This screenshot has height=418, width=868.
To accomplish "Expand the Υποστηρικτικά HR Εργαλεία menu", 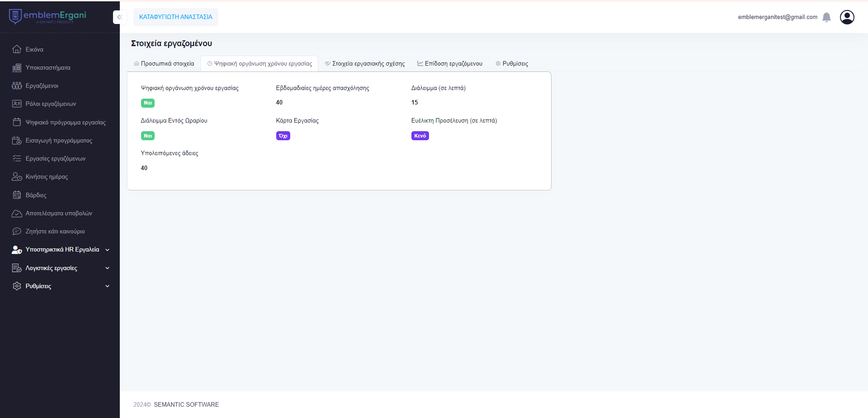I will click(x=62, y=250).
